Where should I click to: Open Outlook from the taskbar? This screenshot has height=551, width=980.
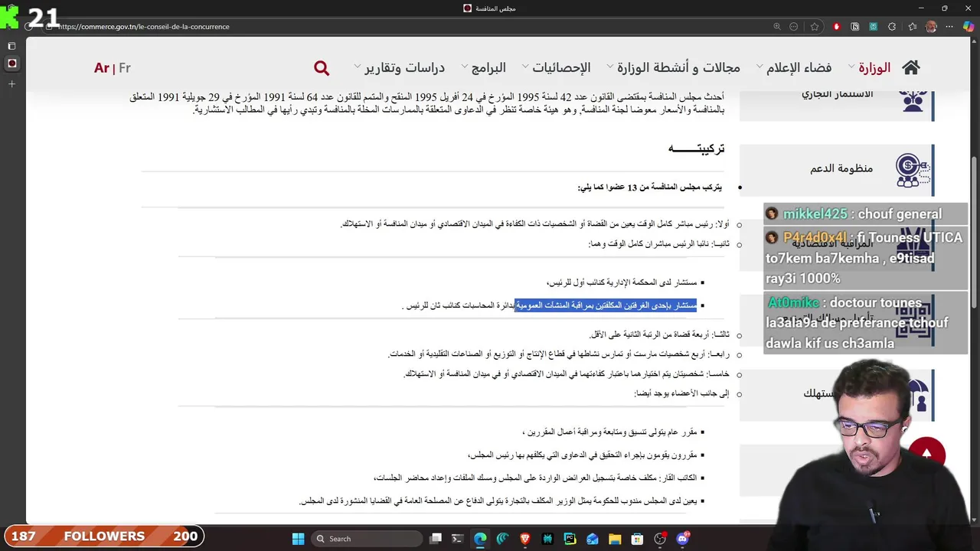pyautogui.click(x=593, y=539)
